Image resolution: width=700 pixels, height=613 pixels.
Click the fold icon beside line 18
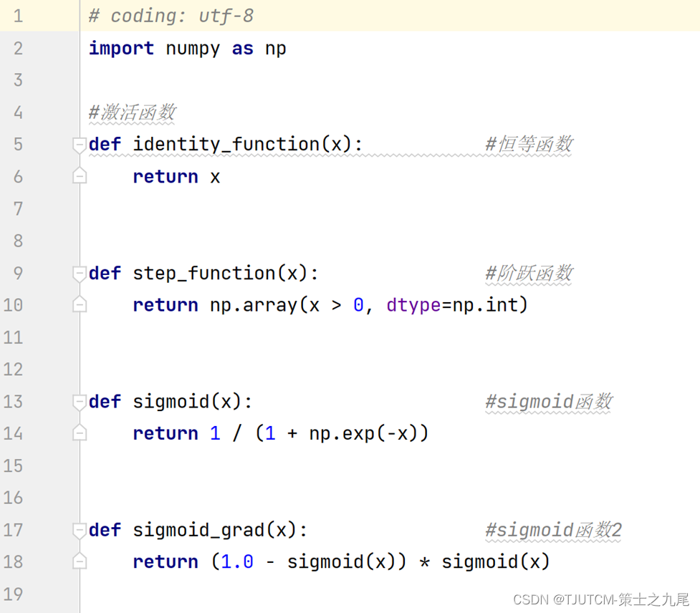(79, 561)
